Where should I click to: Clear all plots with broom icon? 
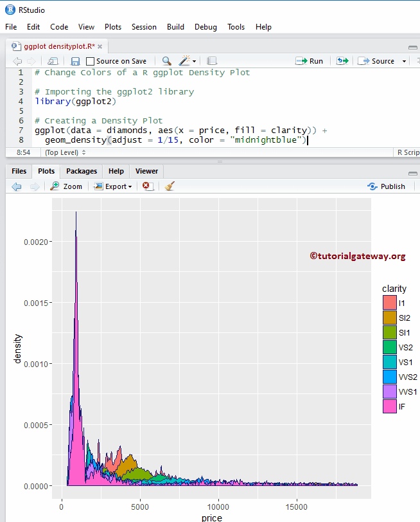tap(170, 186)
